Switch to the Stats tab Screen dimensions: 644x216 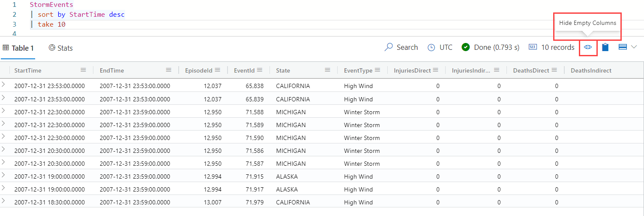point(60,48)
